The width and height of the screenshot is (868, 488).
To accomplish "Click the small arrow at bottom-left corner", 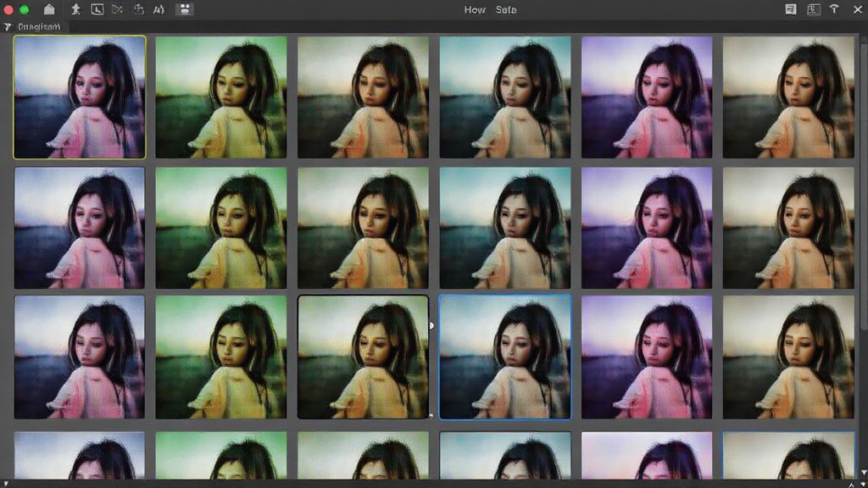I will pyautogui.click(x=5, y=484).
